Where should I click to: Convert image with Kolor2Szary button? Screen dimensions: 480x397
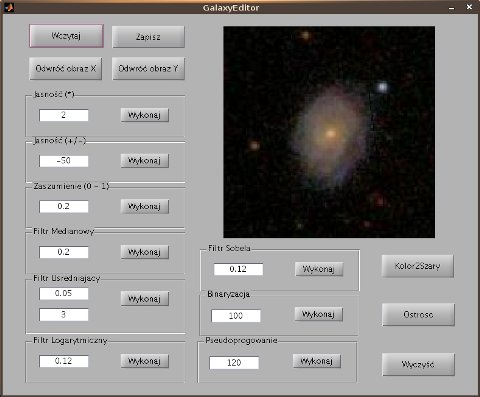[418, 266]
